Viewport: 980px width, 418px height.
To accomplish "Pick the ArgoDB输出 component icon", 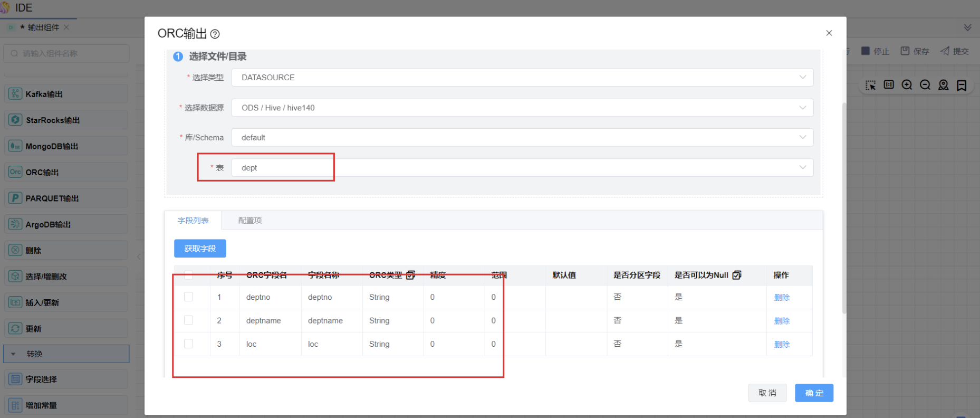I will (15, 224).
